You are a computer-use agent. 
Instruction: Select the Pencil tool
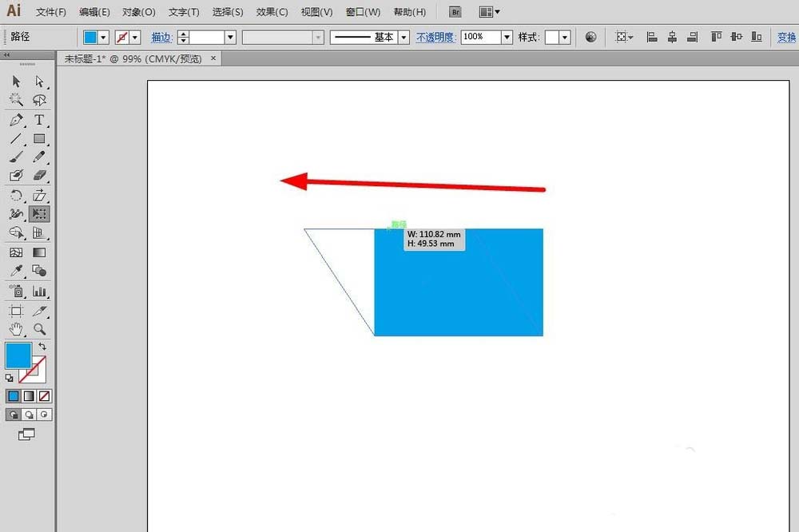[38, 157]
